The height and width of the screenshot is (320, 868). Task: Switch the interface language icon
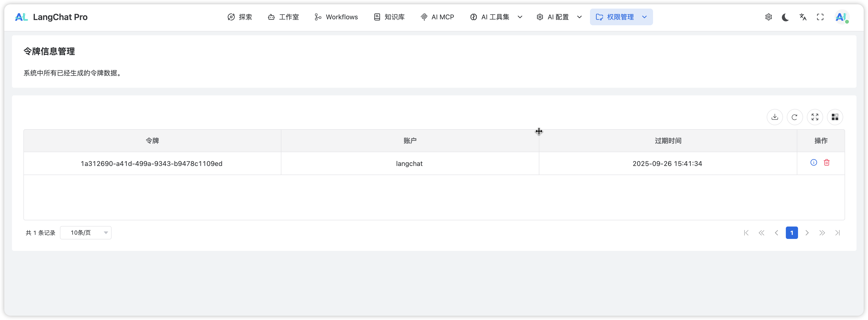(x=803, y=17)
